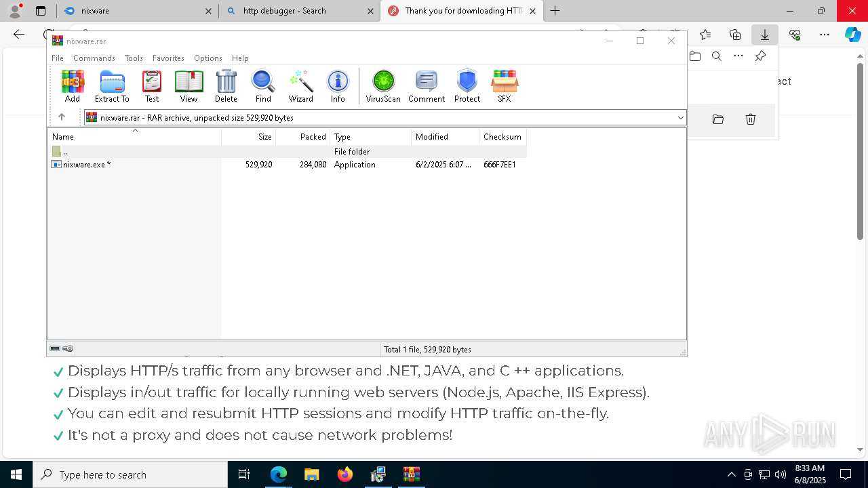Click the Edge back arrow
This screenshot has height=488, width=868.
[19, 35]
